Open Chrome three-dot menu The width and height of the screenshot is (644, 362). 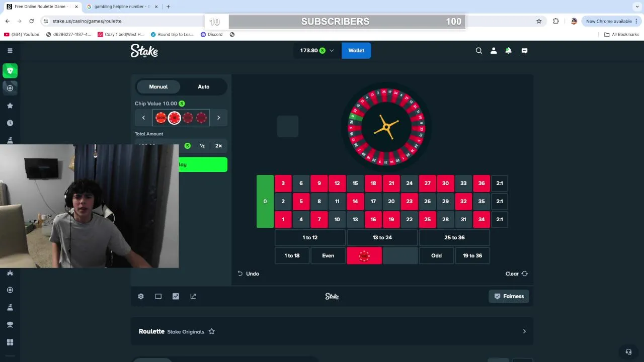(x=636, y=21)
